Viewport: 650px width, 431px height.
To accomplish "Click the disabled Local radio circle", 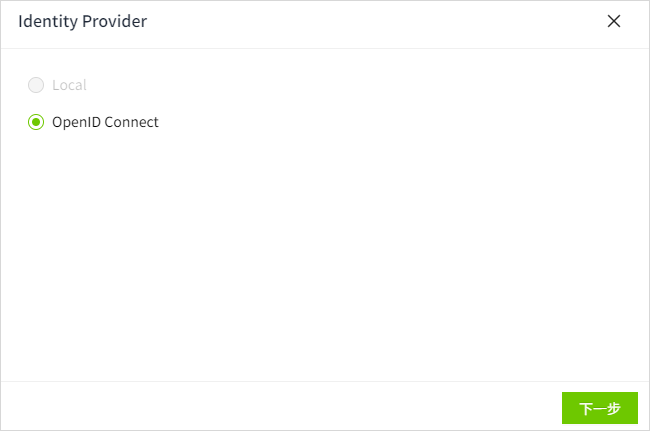I will click(36, 86).
